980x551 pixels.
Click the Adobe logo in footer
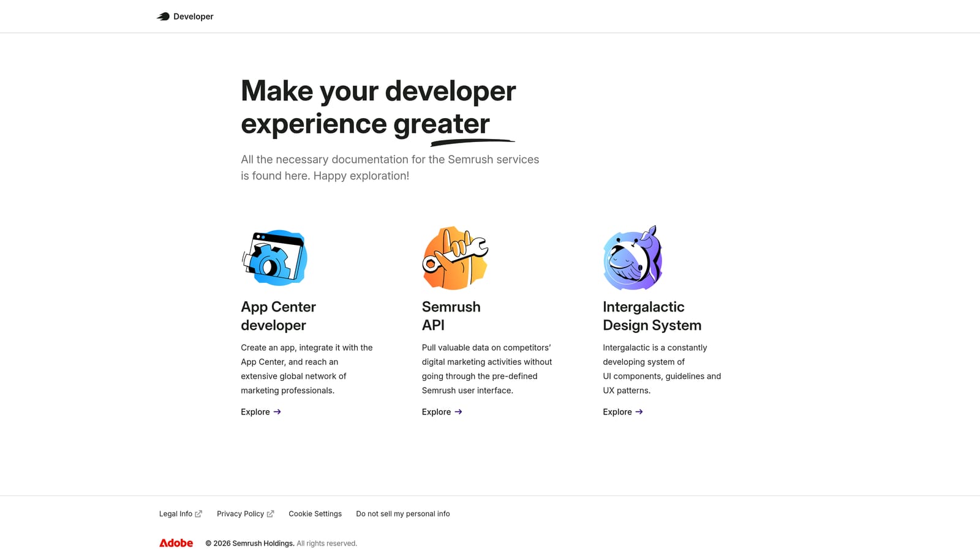[176, 543]
